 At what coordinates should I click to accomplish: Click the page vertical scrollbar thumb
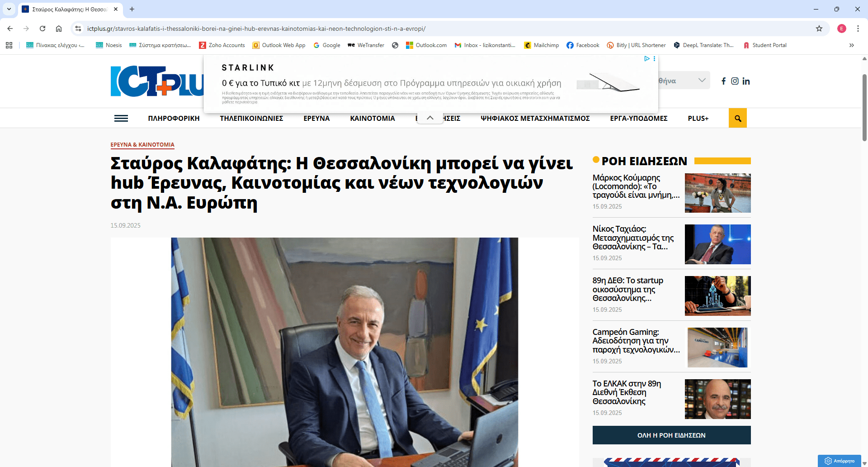(x=864, y=108)
